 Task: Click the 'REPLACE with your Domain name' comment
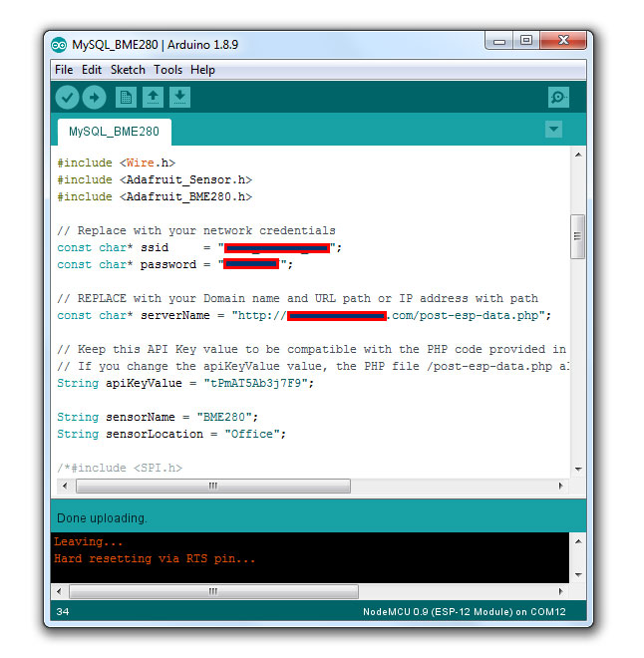tap(297, 298)
